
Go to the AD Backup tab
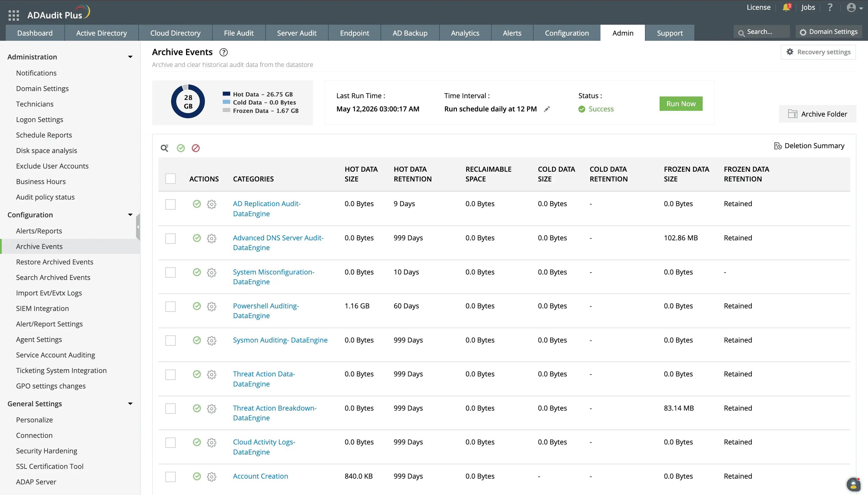coord(410,33)
